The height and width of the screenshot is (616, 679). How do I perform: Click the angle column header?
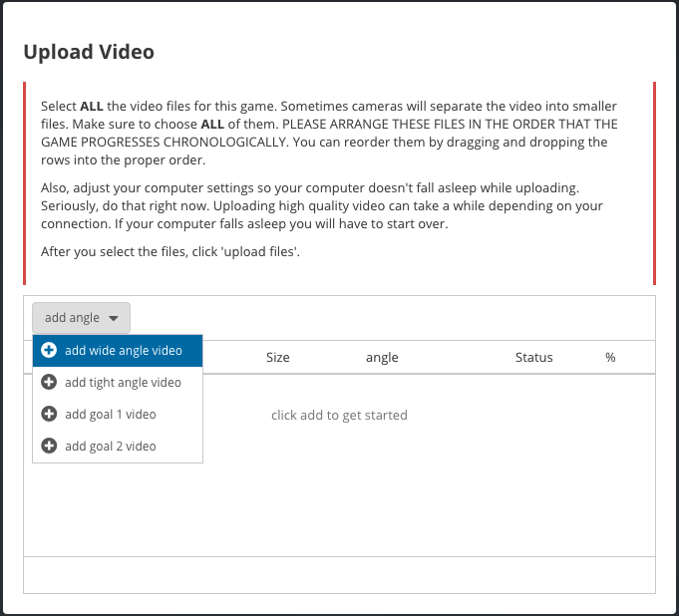pos(382,358)
